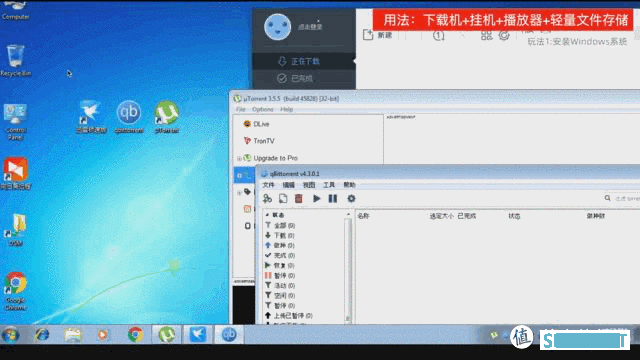
Task: Select DLive in µTorrent sidebar
Action: tap(256, 124)
